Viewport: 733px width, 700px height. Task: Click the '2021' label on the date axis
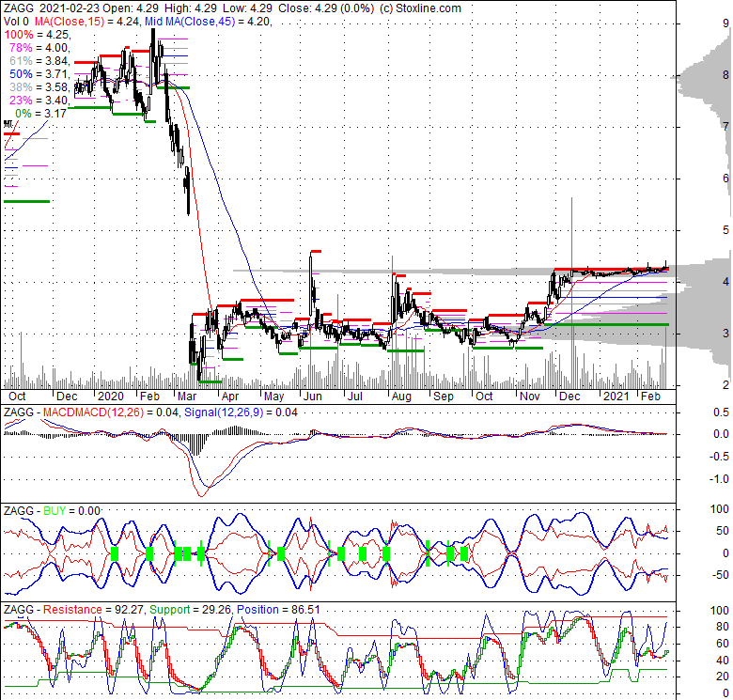pyautogui.click(x=616, y=397)
